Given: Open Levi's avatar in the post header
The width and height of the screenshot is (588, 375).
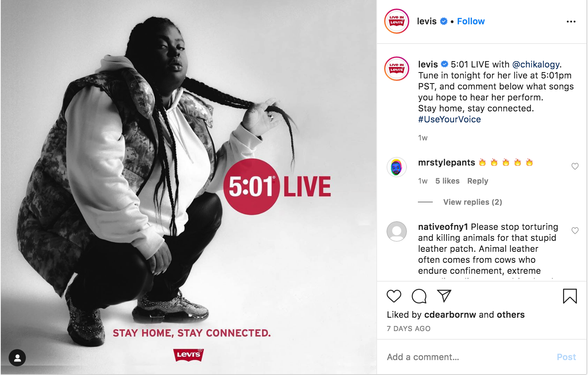Looking at the screenshot, I should tap(397, 21).
